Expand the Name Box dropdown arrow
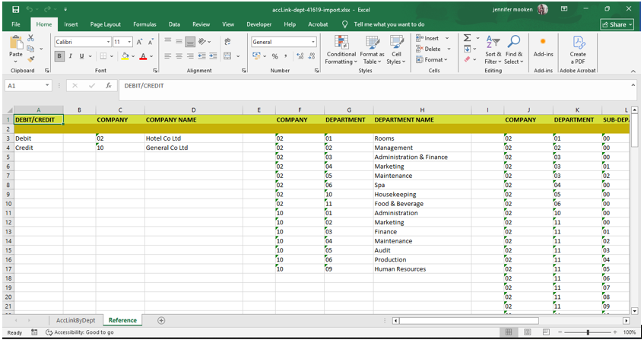This screenshot has height=343, width=644. point(47,85)
